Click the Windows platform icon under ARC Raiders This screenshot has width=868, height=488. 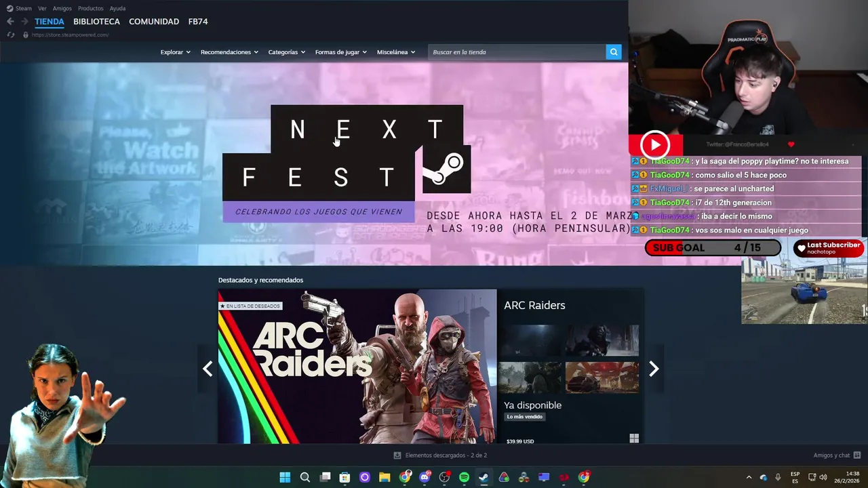click(x=634, y=439)
